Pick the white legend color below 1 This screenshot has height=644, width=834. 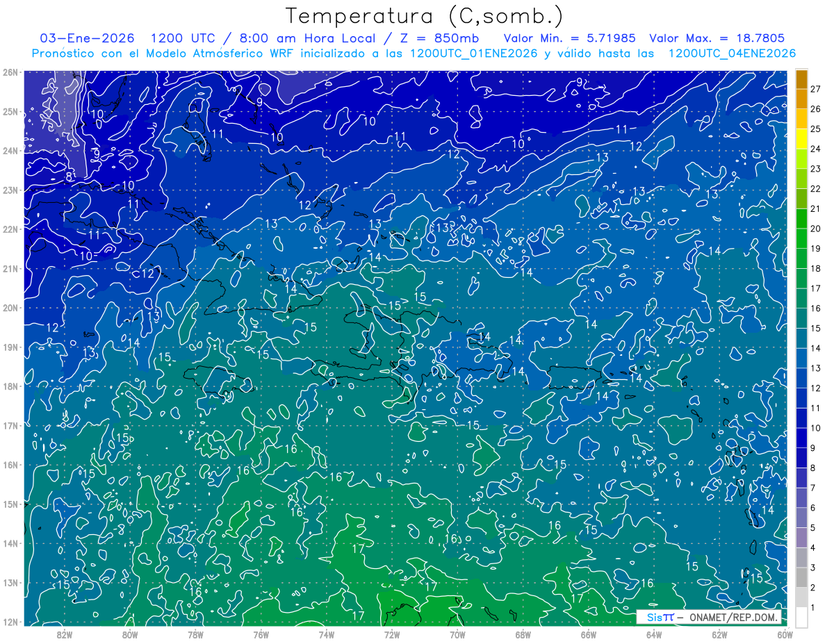(x=801, y=617)
